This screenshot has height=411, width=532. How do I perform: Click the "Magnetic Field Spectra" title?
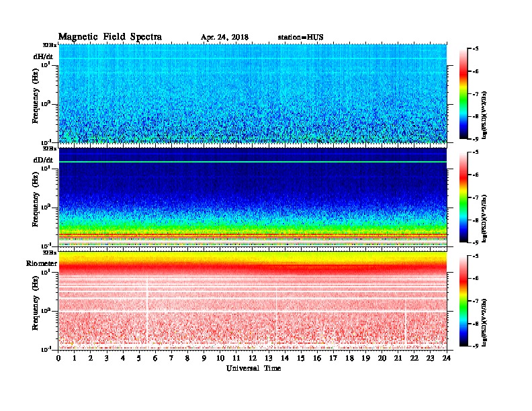coord(110,37)
